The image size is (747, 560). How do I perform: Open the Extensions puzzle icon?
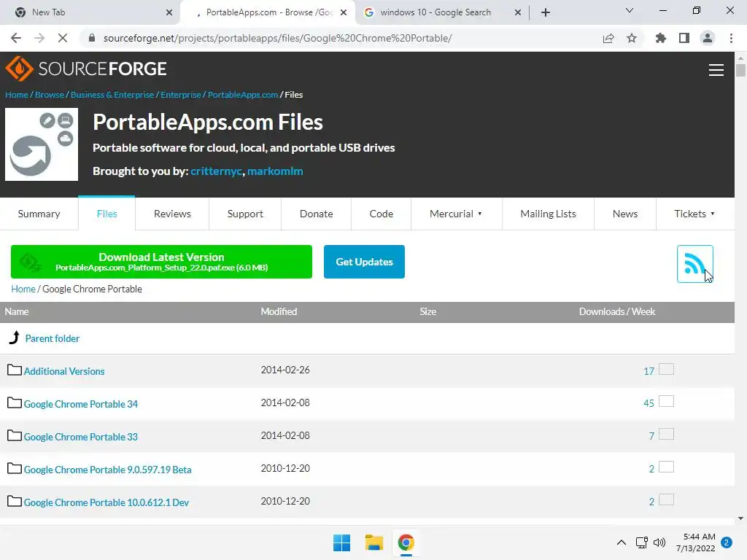pyautogui.click(x=660, y=38)
